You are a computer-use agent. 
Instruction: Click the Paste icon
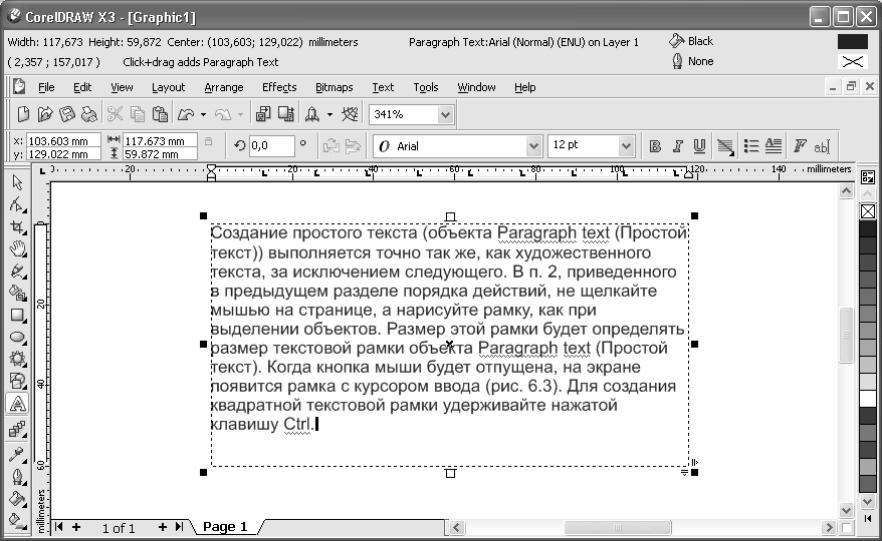coord(160,114)
